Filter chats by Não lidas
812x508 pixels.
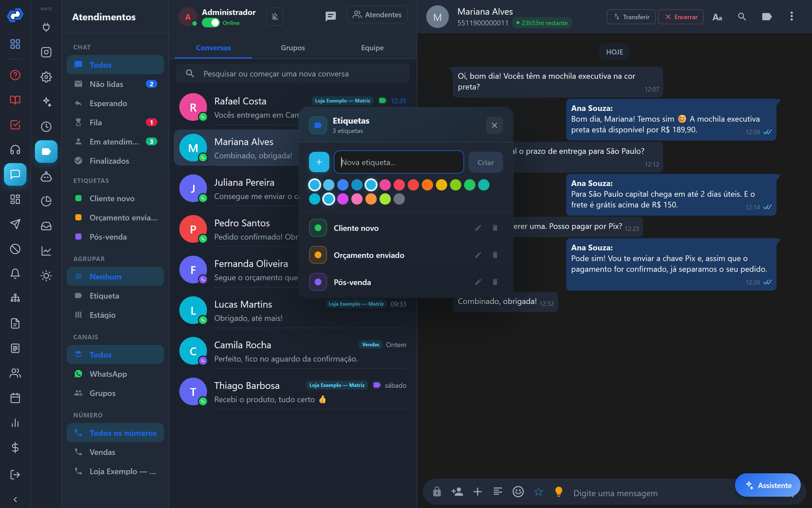(115, 84)
